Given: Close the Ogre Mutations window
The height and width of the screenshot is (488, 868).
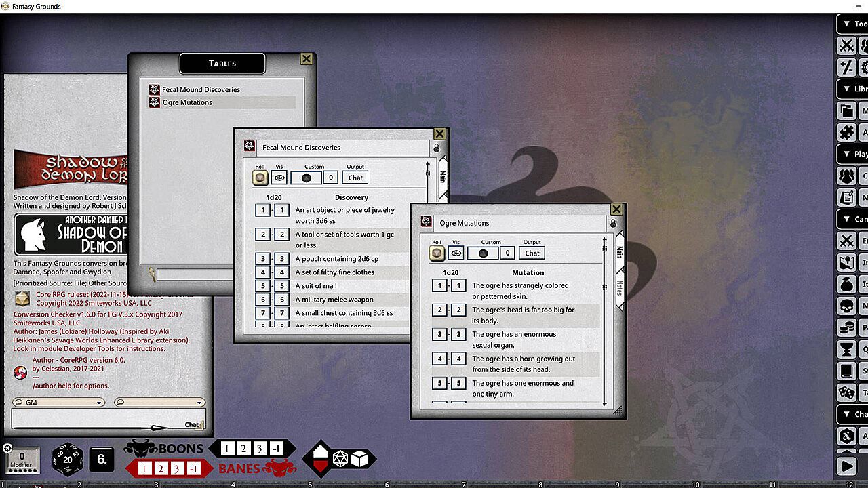Looking at the screenshot, I should (x=616, y=209).
